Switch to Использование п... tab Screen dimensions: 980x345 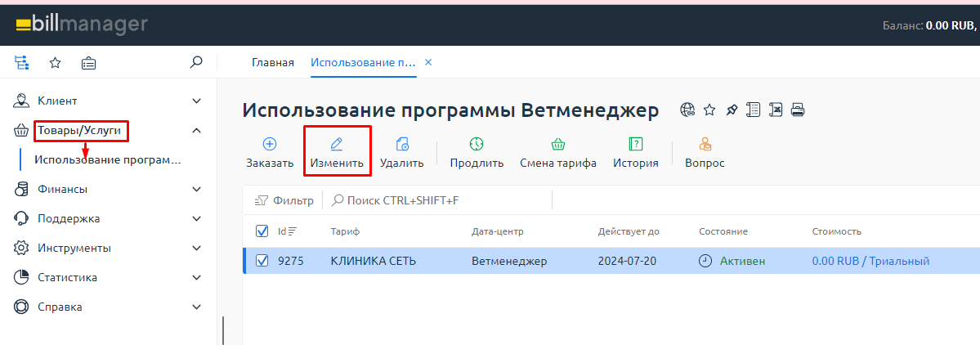pyautogui.click(x=363, y=62)
